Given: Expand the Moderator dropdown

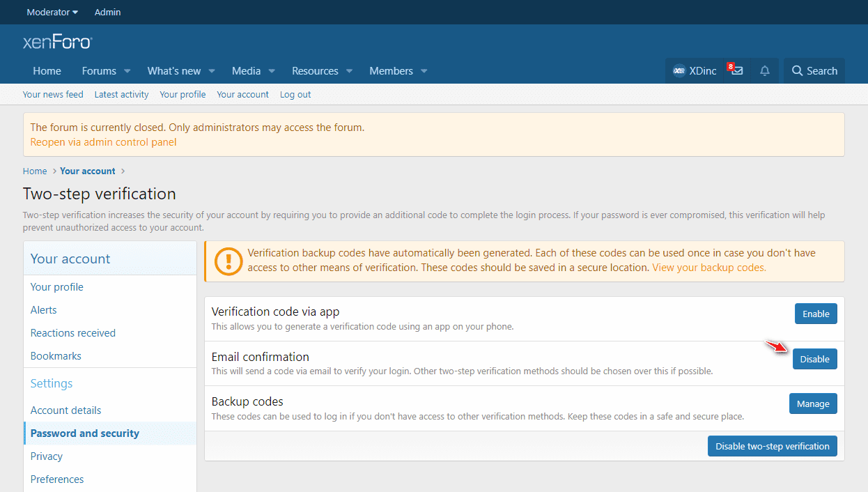Looking at the screenshot, I should click(52, 12).
